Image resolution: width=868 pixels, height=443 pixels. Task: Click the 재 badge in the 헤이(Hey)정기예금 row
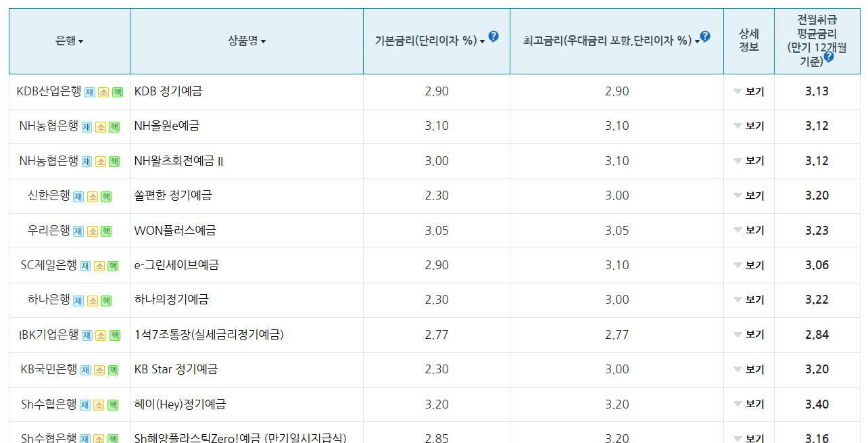click(x=85, y=405)
